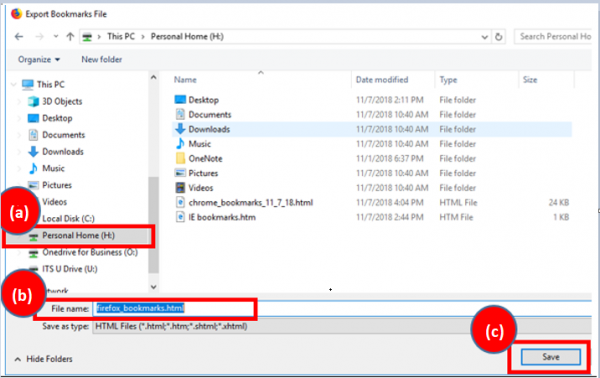Click the Pictures folder icon in file list
This screenshot has height=378, width=600.
click(180, 173)
